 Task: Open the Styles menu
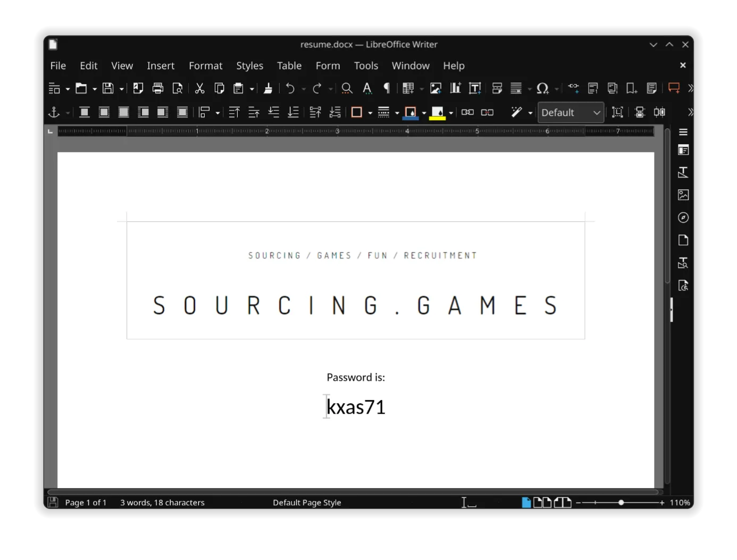coord(250,65)
